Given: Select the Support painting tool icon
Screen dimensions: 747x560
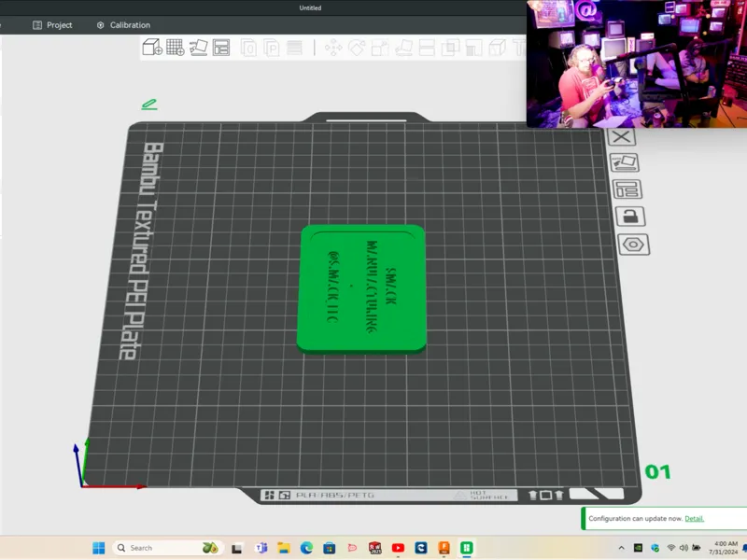Looking at the screenshot, I should coord(473,48).
